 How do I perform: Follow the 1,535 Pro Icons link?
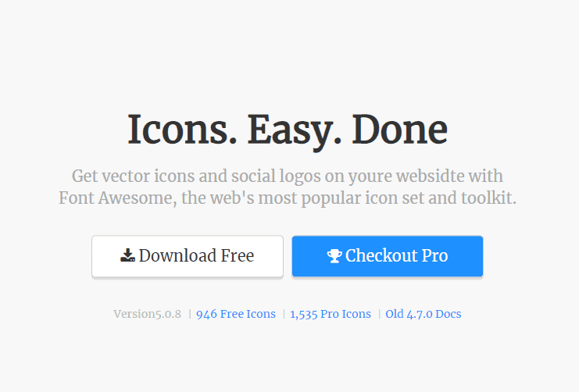tap(331, 314)
